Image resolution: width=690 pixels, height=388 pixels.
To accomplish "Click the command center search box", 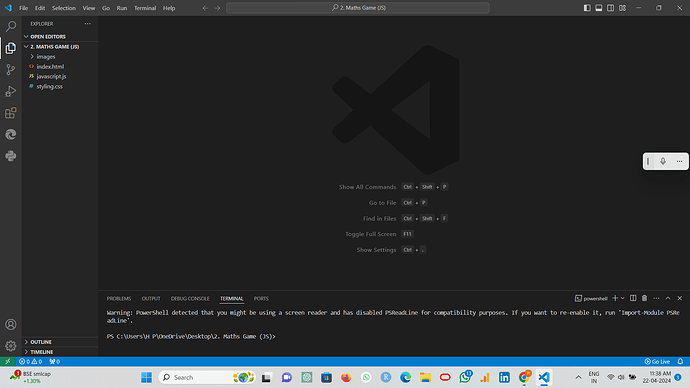I will 358,8.
